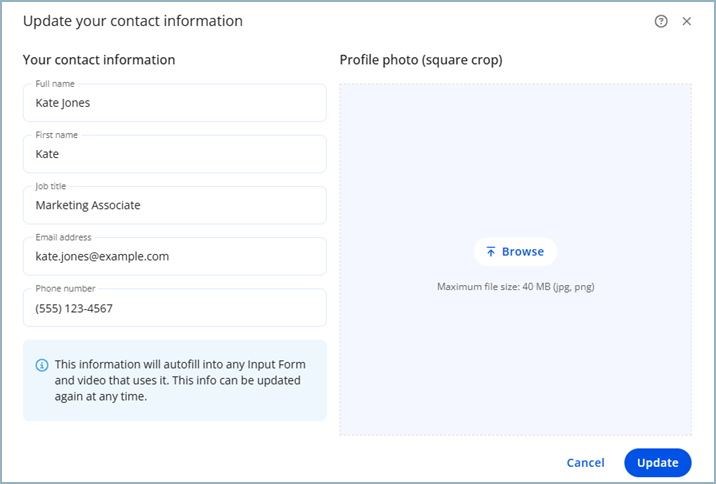
Task: Click the 'Profile photo (square crop)' heading
Action: [420, 60]
